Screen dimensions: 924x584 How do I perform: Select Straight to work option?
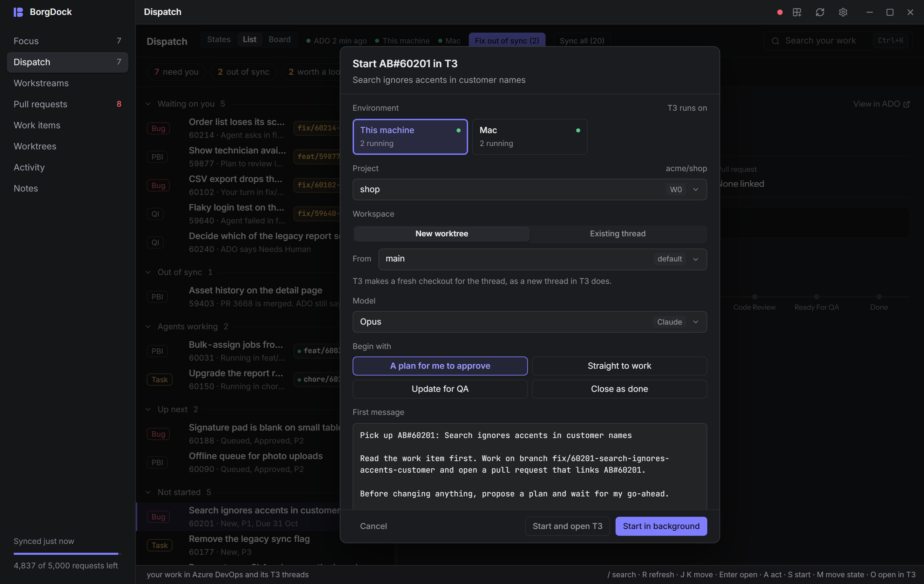[x=619, y=366]
